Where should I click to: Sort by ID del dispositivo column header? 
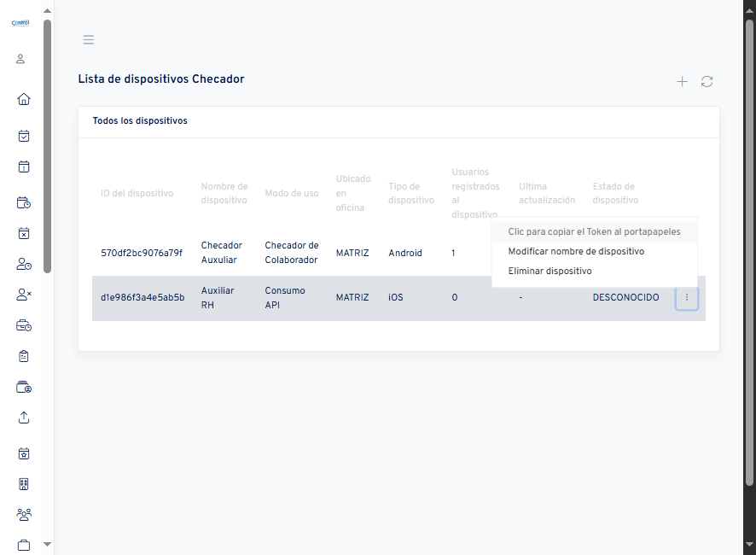point(137,193)
